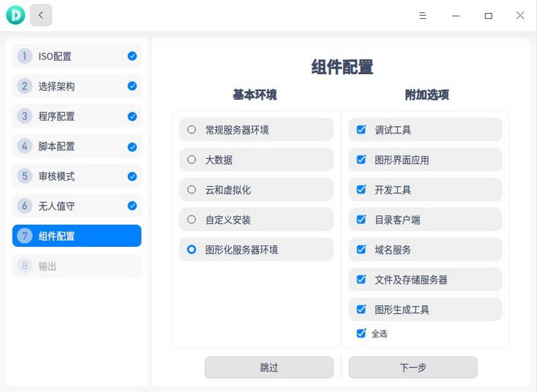Click the teal app logo icon top-left

[15, 14]
